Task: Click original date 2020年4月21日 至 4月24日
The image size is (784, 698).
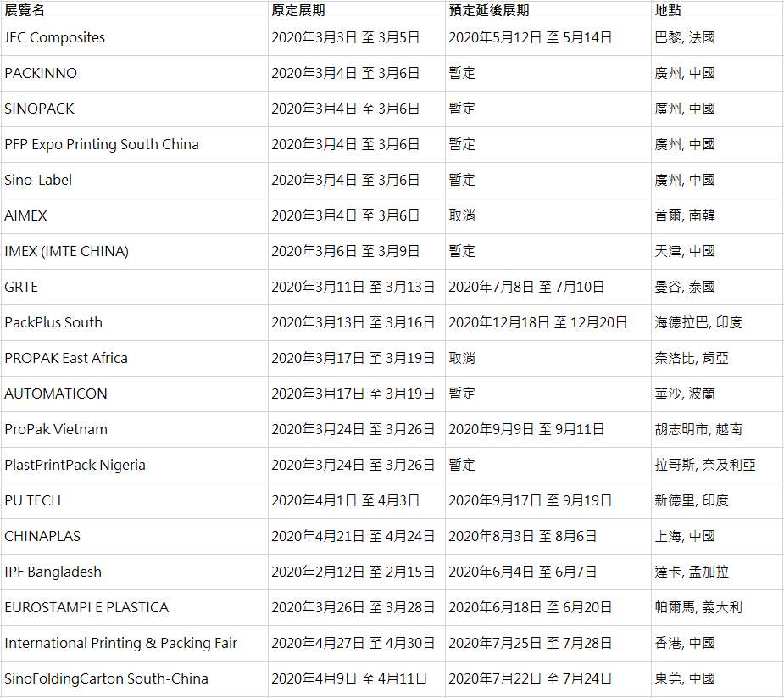Action: [353, 536]
